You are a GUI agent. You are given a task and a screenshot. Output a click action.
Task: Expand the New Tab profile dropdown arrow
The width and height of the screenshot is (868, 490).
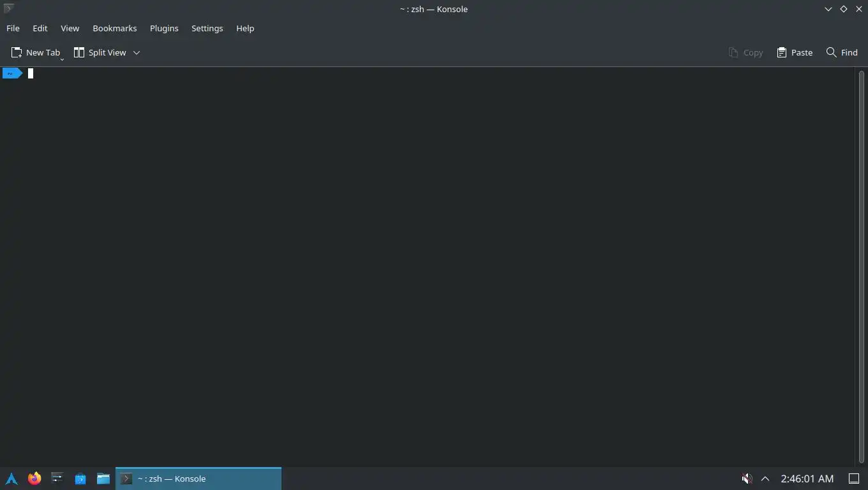62,59
